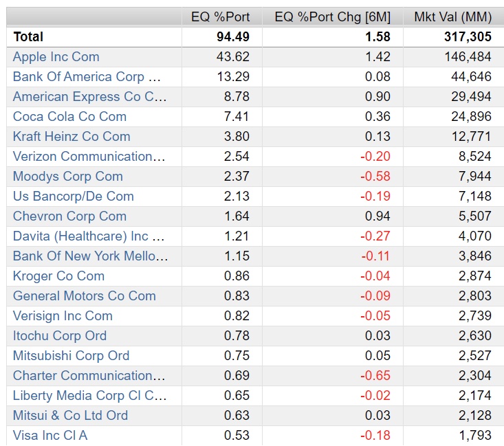Click Mitsubishi Corp Ord link
The height and width of the screenshot is (446, 504).
(x=71, y=356)
